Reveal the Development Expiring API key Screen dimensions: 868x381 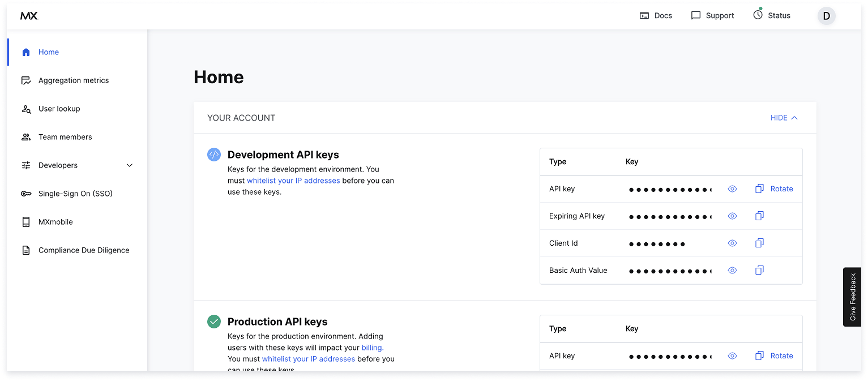click(x=732, y=216)
